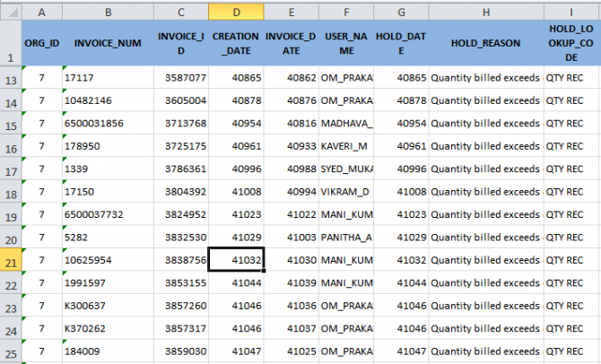Select column H header
The width and height of the screenshot is (601, 364).
[485, 11]
